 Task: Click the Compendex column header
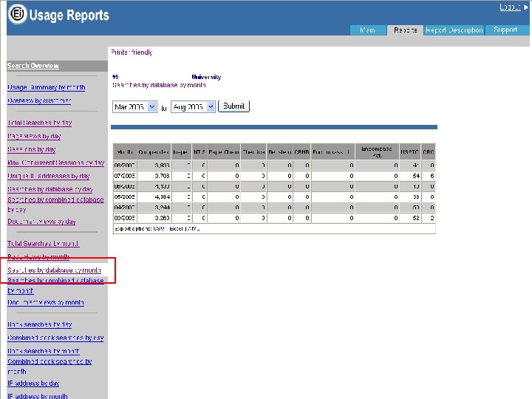point(154,152)
